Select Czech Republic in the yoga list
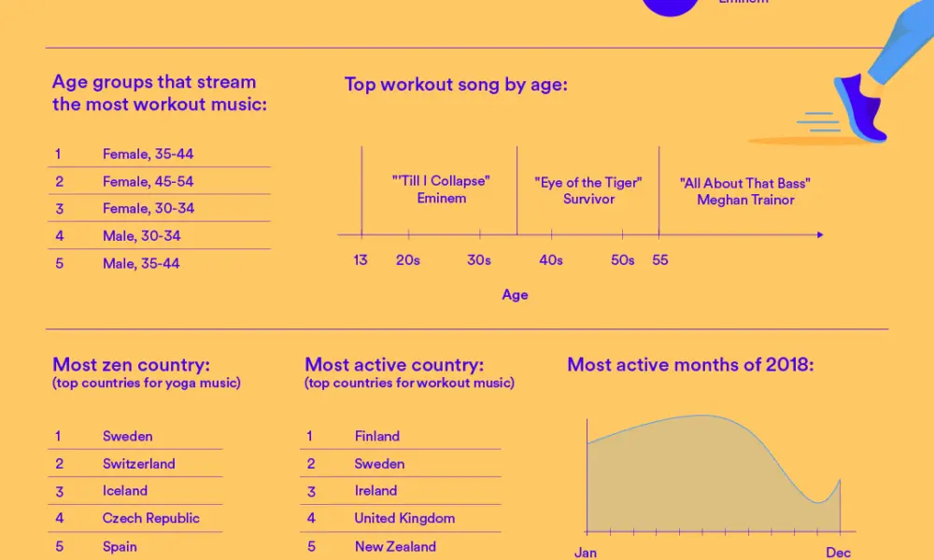 (150, 518)
